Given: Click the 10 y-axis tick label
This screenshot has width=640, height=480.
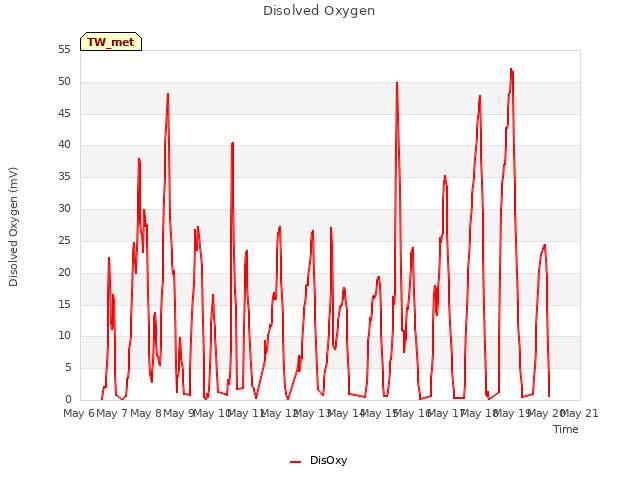Looking at the screenshot, I should click(x=64, y=336).
